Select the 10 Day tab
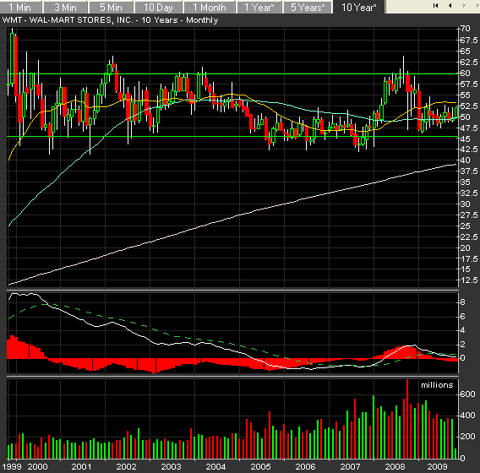Image resolution: width=480 pixels, height=473 pixels. (158, 7)
